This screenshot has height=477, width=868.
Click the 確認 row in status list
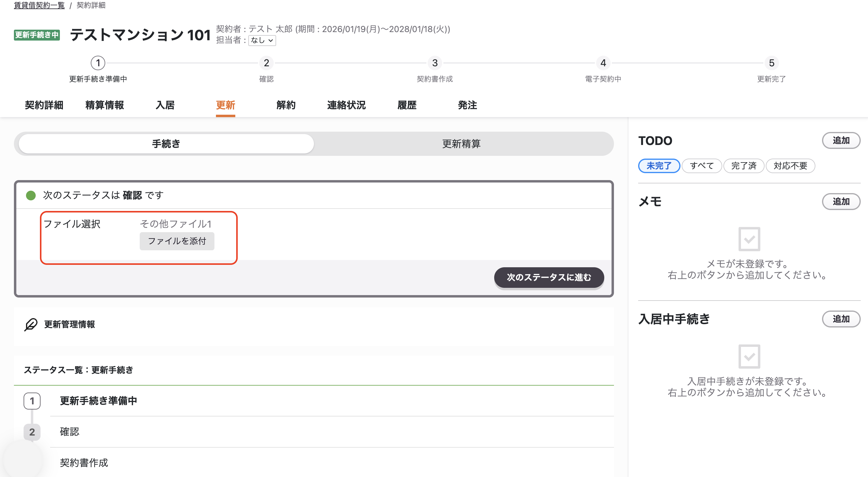332,432
